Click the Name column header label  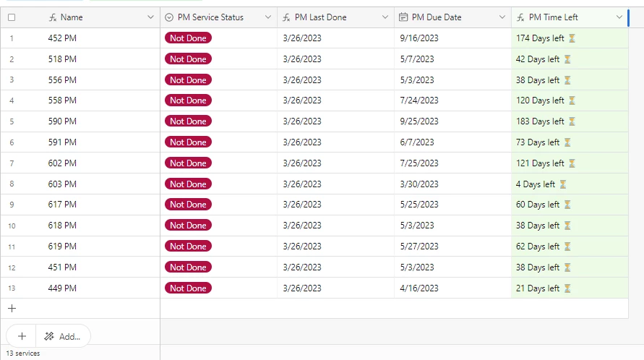coord(72,17)
